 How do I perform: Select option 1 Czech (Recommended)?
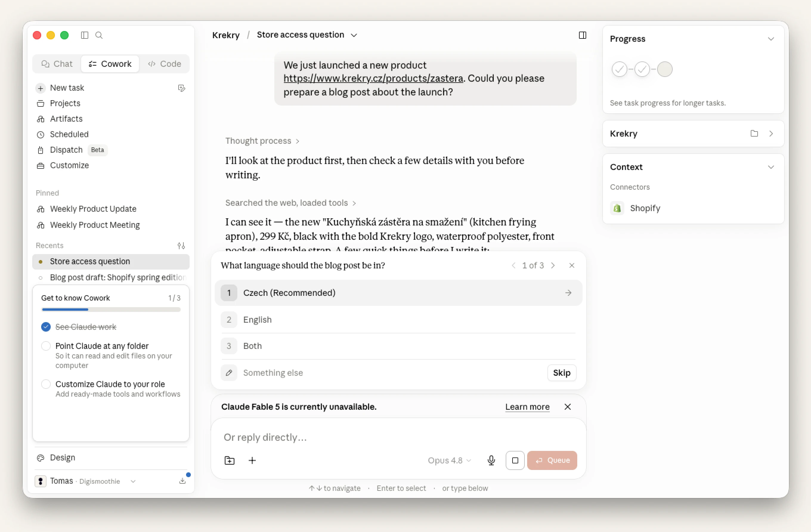398,293
